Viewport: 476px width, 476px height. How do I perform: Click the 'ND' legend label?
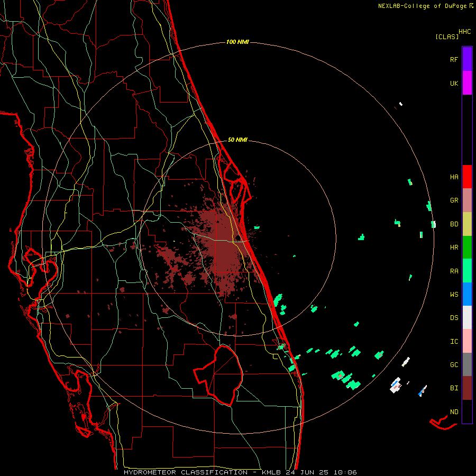[454, 412]
